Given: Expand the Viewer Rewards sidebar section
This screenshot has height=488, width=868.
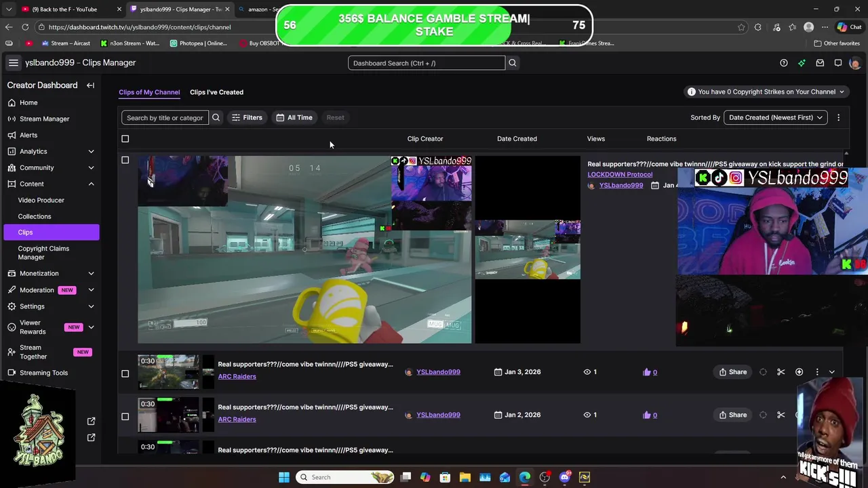Looking at the screenshot, I should (91, 327).
